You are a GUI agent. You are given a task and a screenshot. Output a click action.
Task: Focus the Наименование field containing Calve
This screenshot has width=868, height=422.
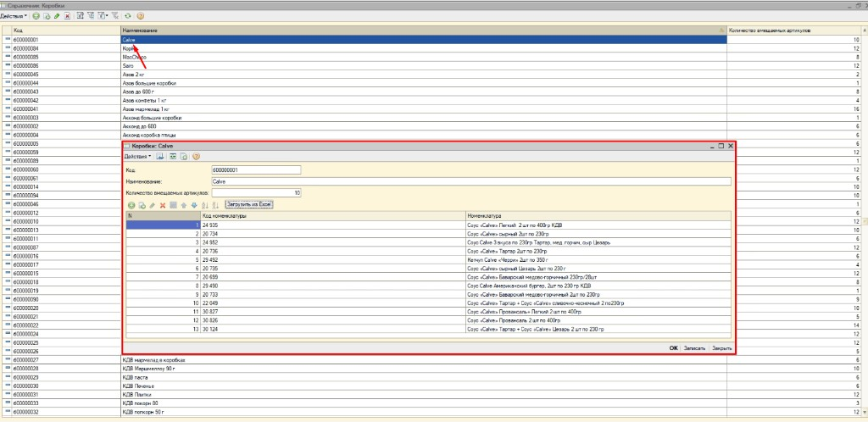[x=471, y=181]
